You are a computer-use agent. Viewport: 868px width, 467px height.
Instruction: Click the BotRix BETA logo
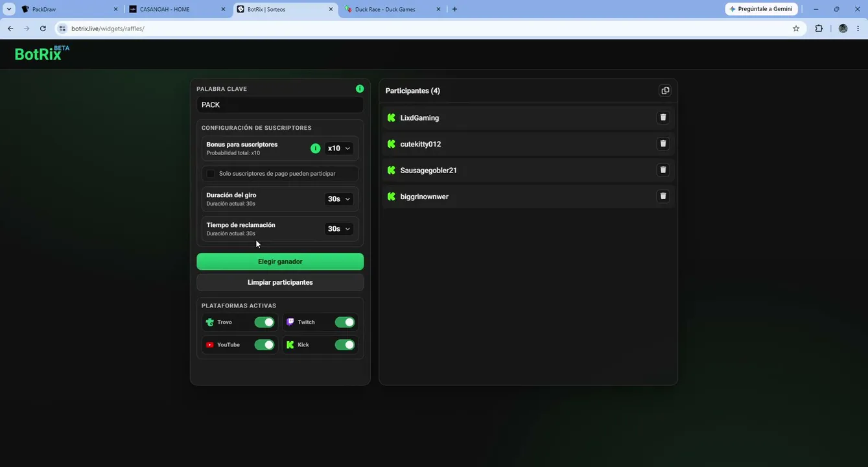(41, 53)
